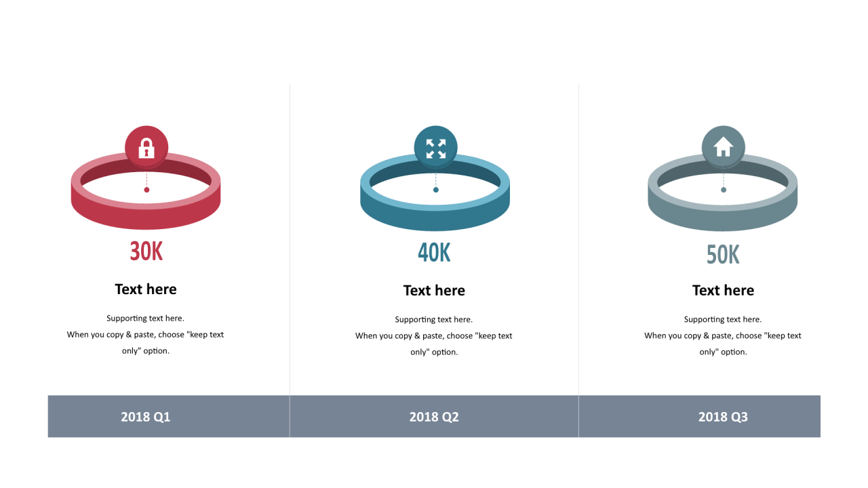Select the "Text here" heading under 30K
The image size is (868, 488).
coord(146,289)
